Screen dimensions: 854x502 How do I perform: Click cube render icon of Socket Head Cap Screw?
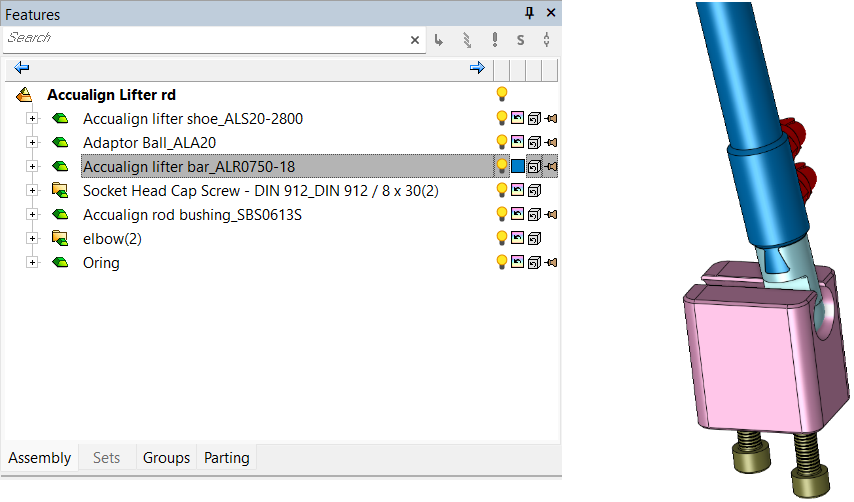pos(534,190)
